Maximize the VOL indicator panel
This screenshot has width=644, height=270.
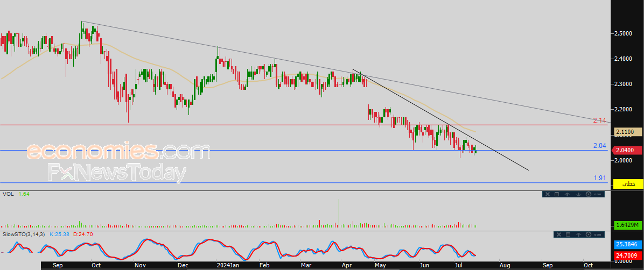click(557, 194)
